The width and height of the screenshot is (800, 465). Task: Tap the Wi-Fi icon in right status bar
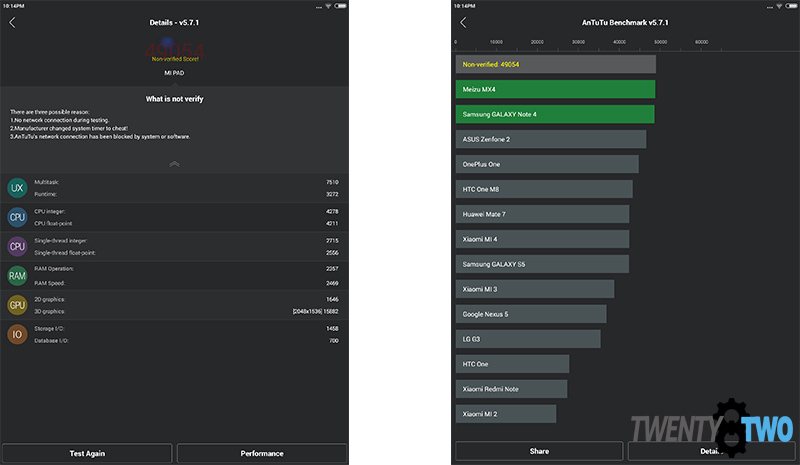tap(779, 6)
